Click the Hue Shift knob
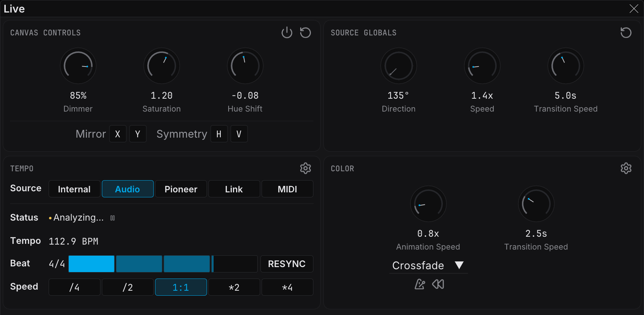644x315 pixels. (245, 66)
